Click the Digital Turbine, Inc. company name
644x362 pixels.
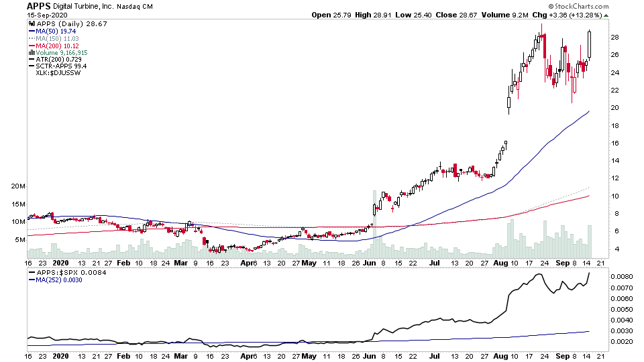point(83,6)
